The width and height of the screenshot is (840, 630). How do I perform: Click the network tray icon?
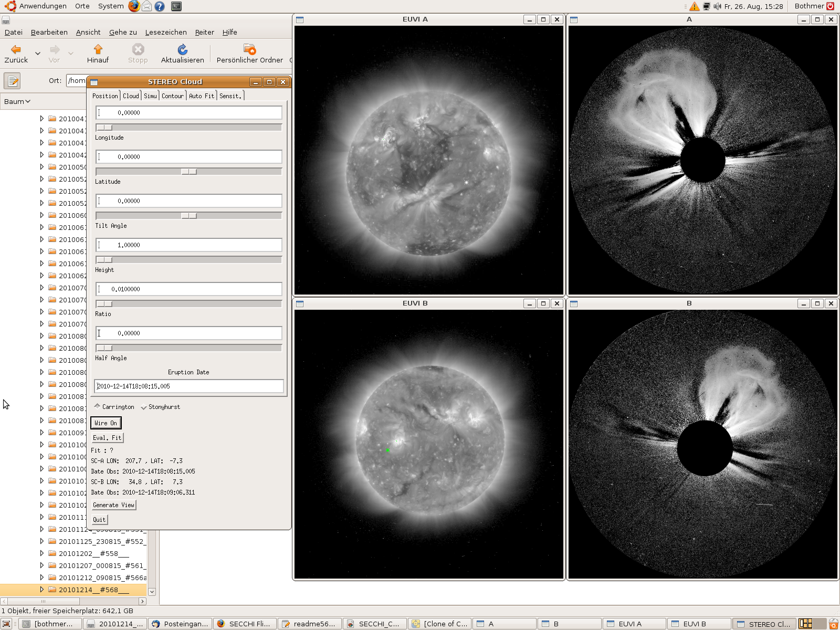point(707,6)
